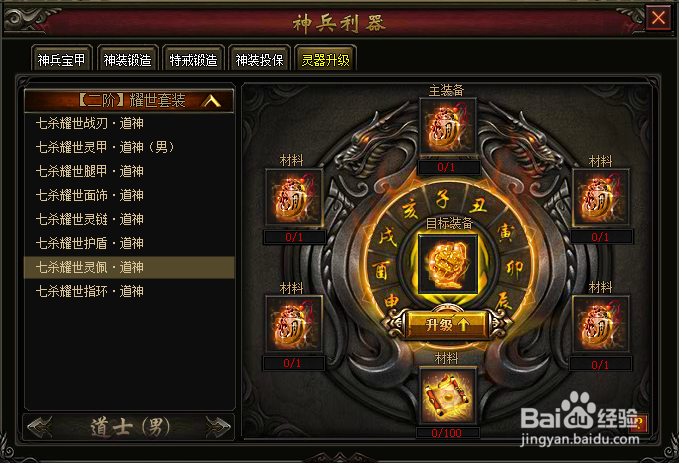The height and width of the screenshot is (463, 679).
Task: Click the lower-left material (材料) jade icon
Action: [294, 324]
